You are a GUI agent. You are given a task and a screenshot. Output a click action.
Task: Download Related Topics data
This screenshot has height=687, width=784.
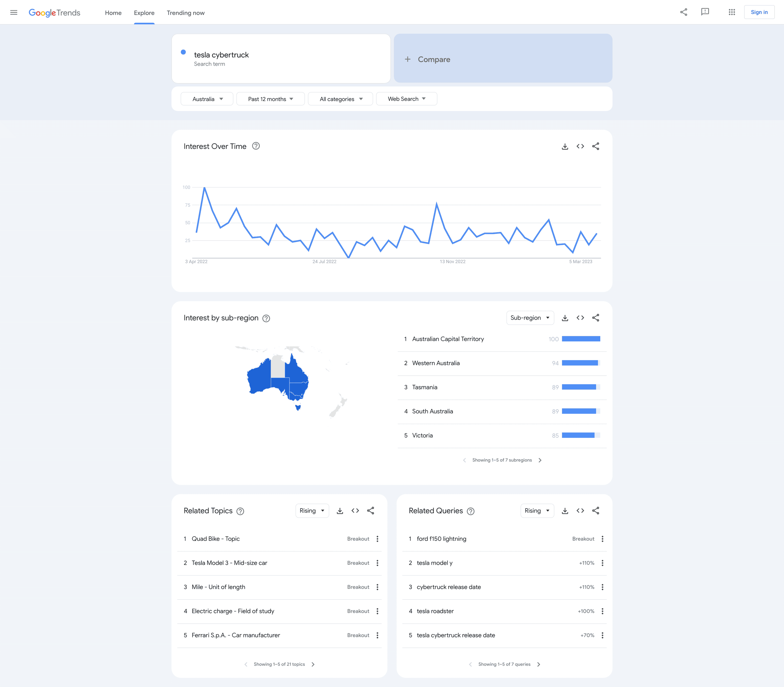[x=340, y=511]
